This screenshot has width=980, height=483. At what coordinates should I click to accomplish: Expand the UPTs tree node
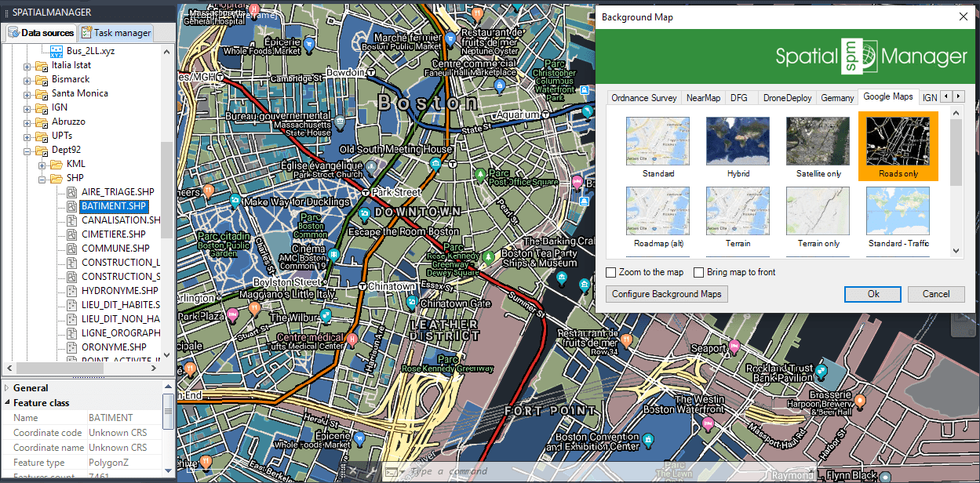(x=27, y=136)
